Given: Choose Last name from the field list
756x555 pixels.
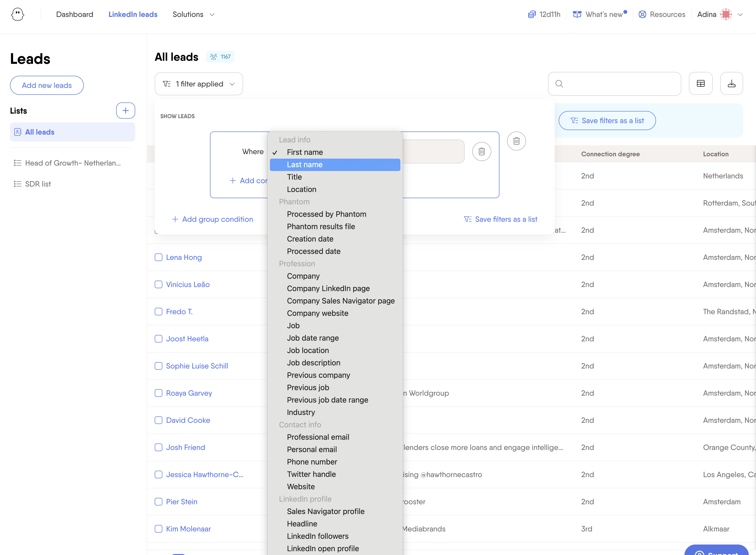Looking at the screenshot, I should click(335, 165).
